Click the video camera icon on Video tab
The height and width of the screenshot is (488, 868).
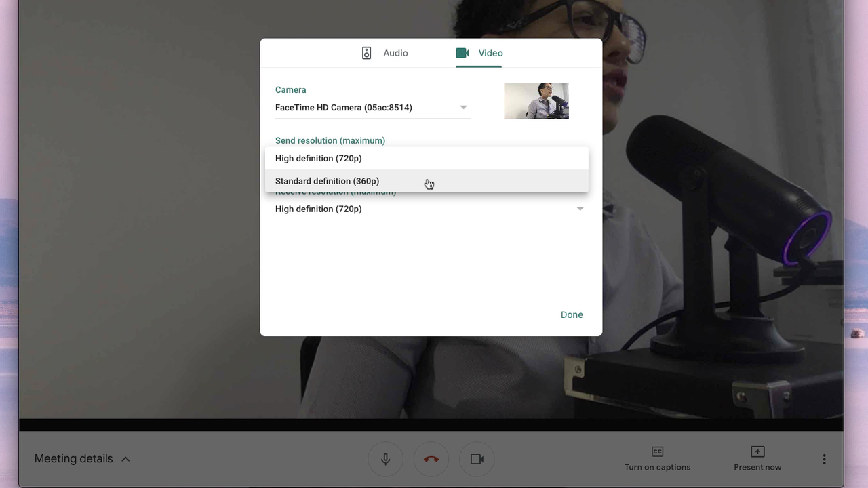coord(462,53)
